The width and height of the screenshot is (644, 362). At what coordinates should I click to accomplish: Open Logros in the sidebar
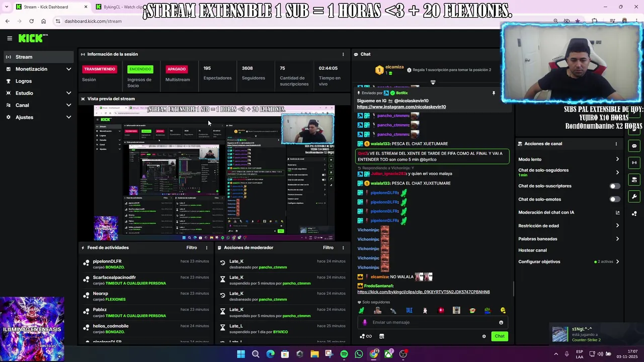tap(38, 81)
